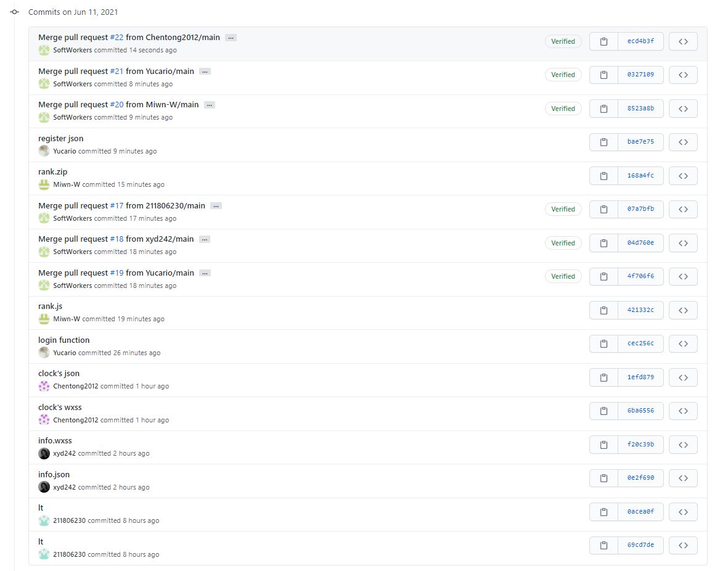
Task: Open pull request #18 link
Action: click(x=117, y=239)
